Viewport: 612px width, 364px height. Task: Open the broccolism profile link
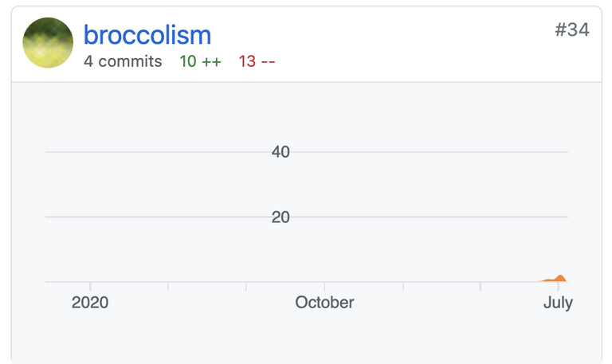tap(147, 35)
